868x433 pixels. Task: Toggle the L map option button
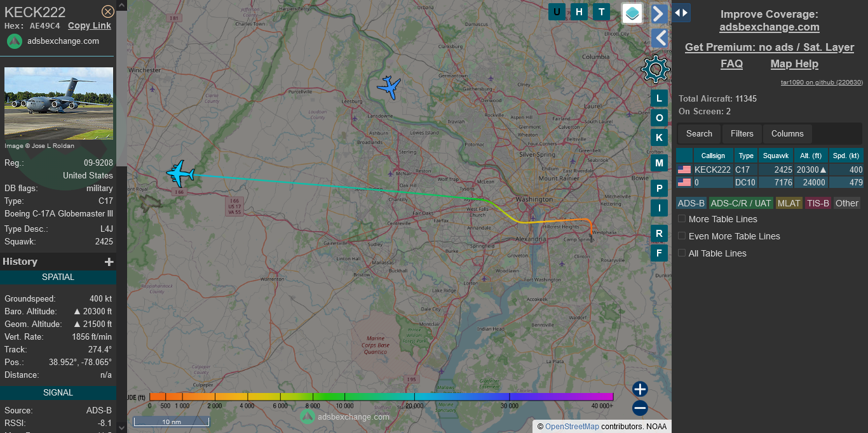[659, 98]
